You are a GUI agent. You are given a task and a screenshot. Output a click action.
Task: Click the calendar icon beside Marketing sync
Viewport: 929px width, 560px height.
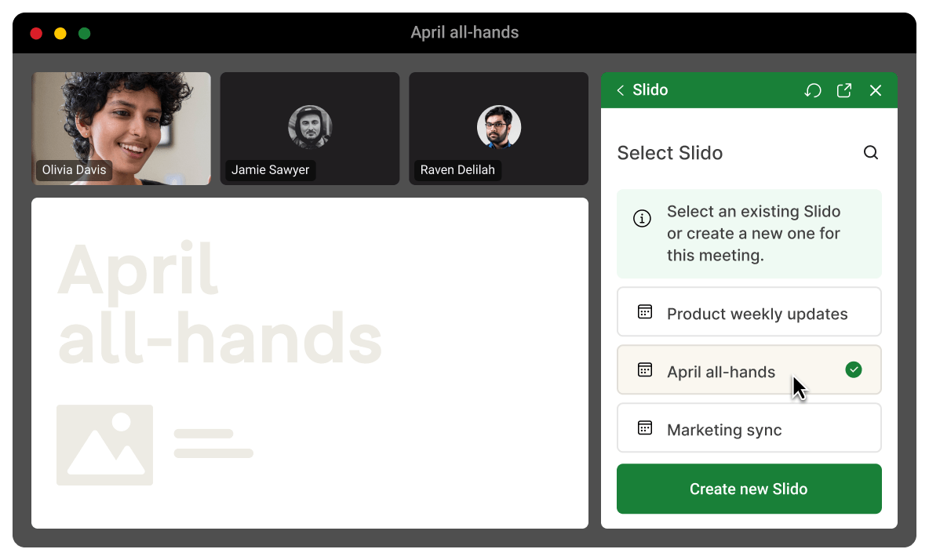(644, 427)
